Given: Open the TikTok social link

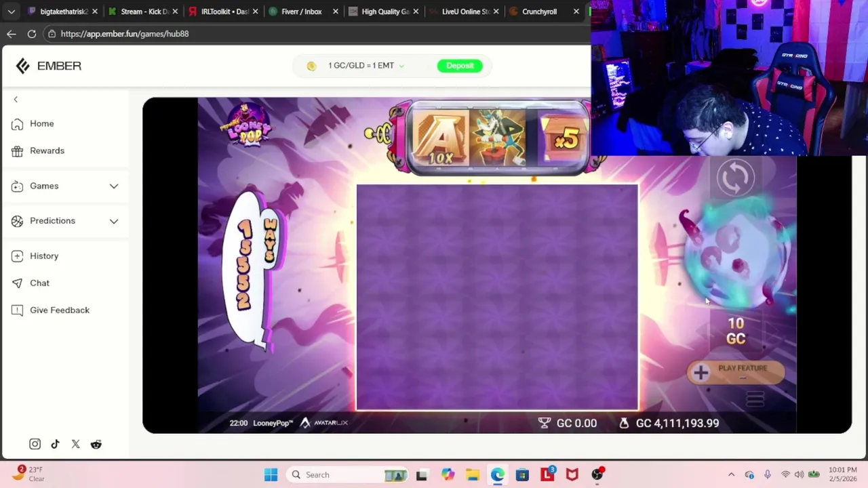Looking at the screenshot, I should click(55, 444).
